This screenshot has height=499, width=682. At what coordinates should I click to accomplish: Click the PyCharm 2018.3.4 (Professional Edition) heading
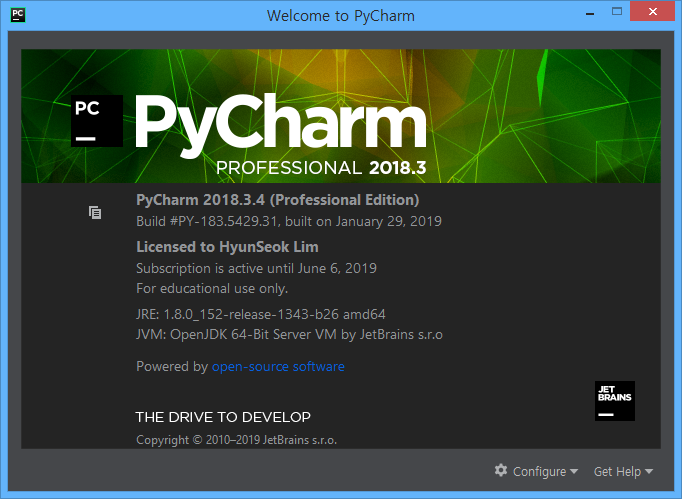tap(277, 200)
